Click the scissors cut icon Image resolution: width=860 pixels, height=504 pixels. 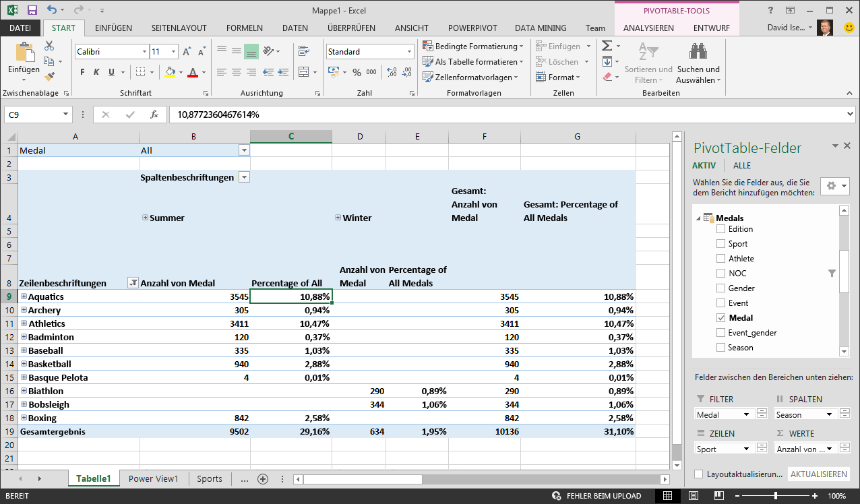click(x=49, y=46)
